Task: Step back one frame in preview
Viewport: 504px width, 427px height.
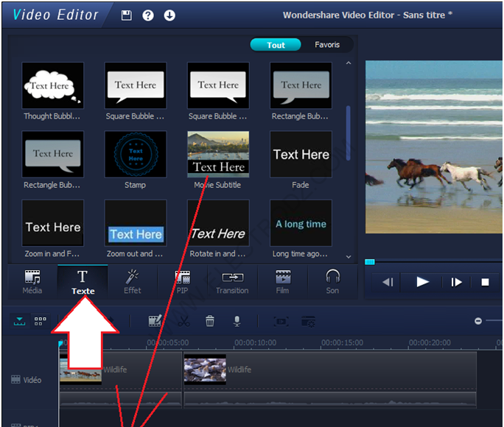Action: point(388,282)
